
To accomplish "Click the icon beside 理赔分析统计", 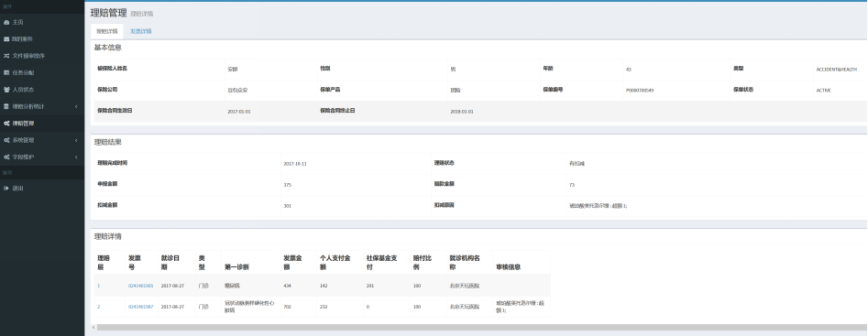I will point(6,106).
